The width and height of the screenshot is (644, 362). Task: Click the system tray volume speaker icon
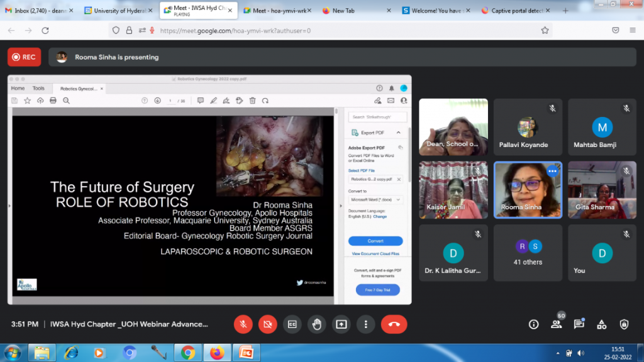pos(580,353)
